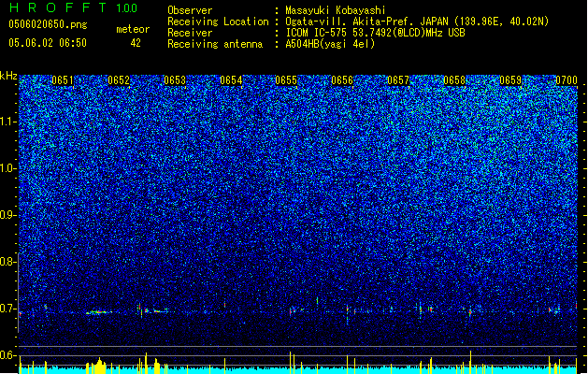The width and height of the screenshot is (588, 374).
Task: Click the date stamp 05.06.02 06:50
Action: pos(48,43)
